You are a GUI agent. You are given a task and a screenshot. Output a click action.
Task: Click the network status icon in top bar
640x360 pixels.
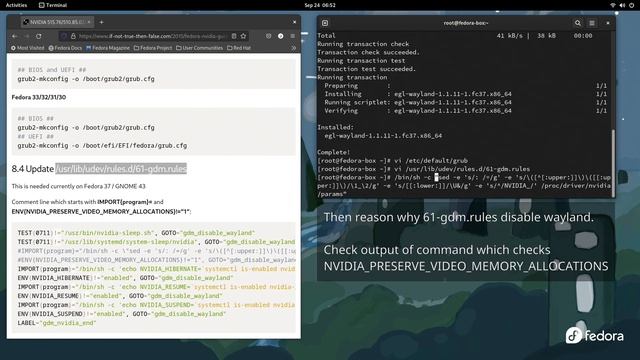[613, 5]
